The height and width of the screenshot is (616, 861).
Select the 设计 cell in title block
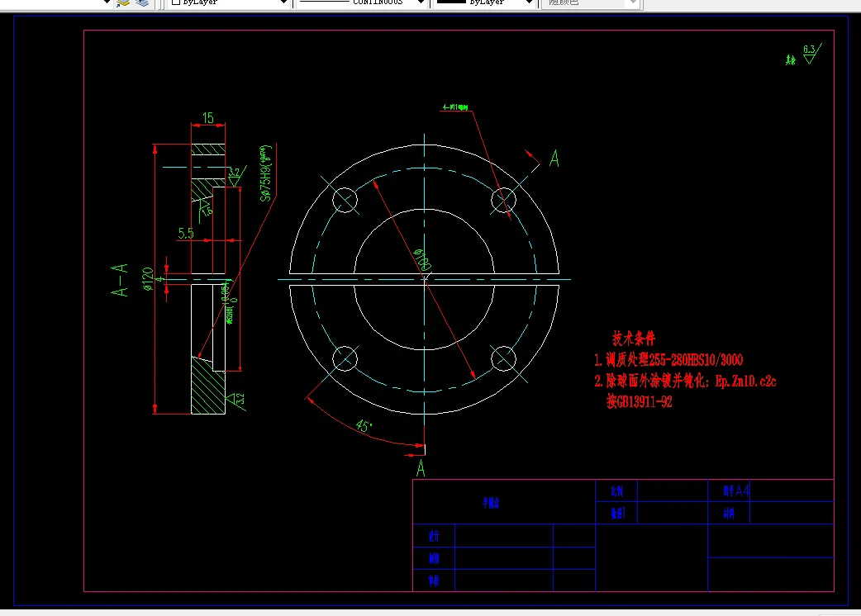click(434, 536)
